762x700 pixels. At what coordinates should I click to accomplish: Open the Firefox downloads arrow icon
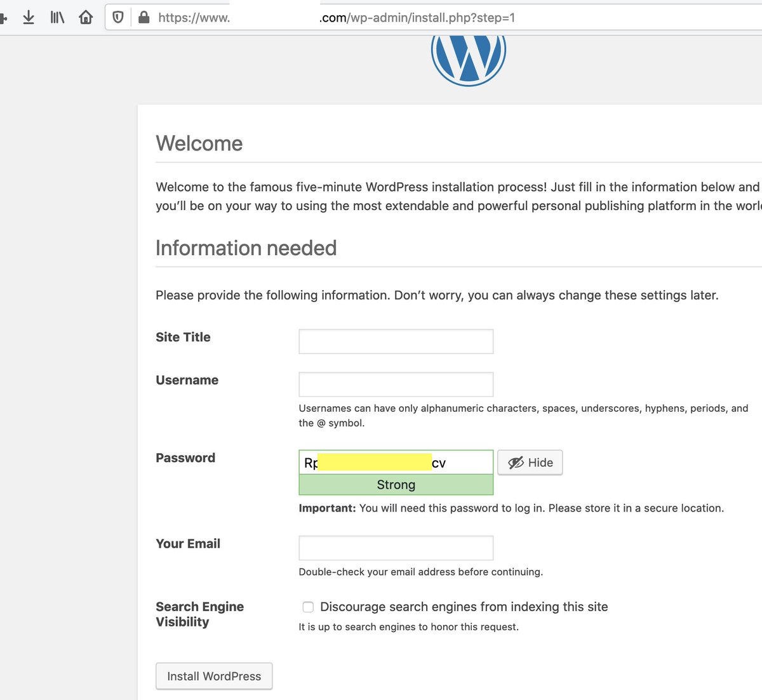point(29,17)
